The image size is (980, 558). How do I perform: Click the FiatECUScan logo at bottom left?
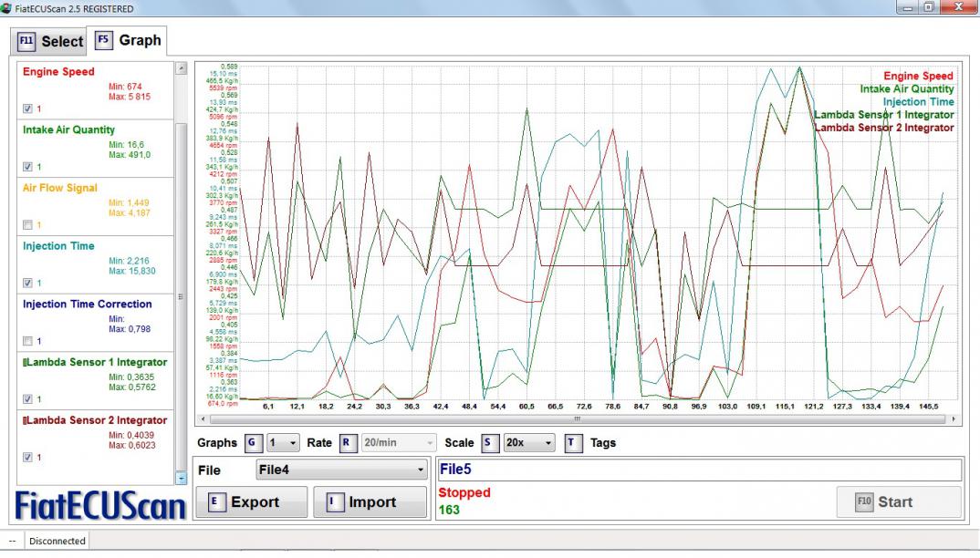click(x=100, y=504)
